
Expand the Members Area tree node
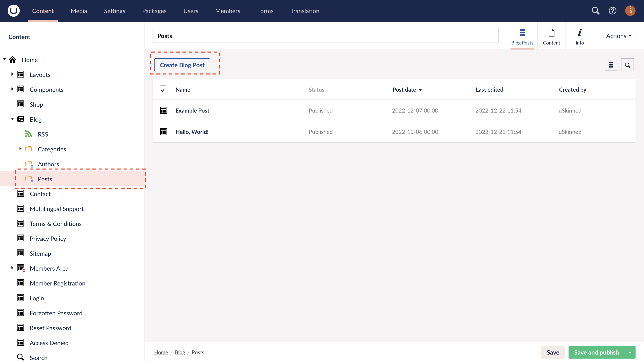tap(12, 268)
